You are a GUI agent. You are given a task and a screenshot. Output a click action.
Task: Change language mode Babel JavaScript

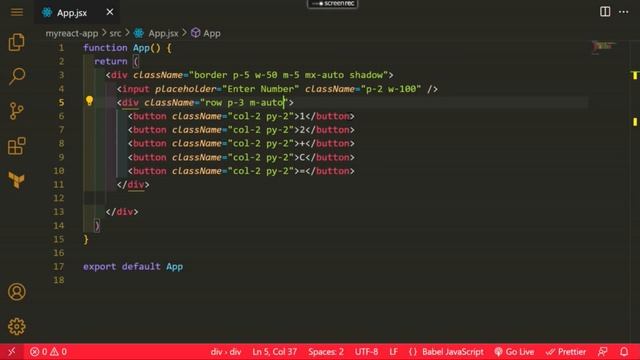(x=453, y=351)
